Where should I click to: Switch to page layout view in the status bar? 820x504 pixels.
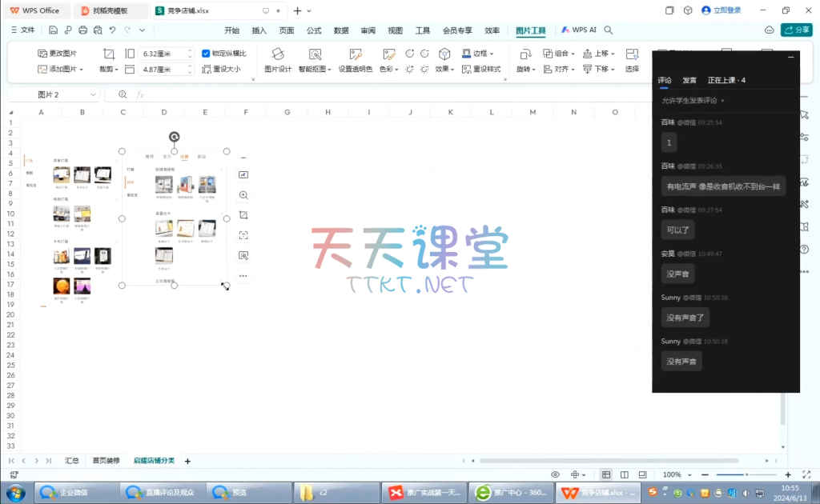624,474
